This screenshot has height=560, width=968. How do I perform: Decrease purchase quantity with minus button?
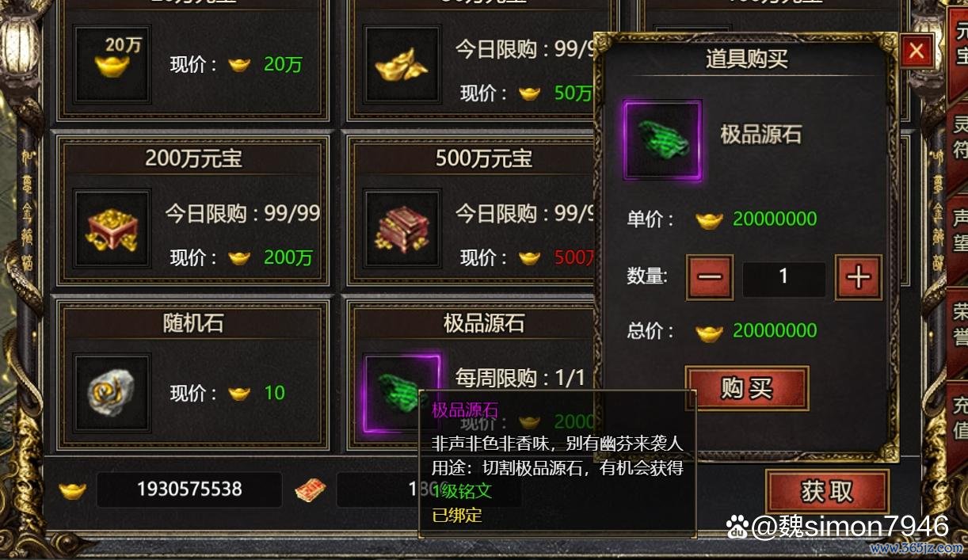(x=710, y=276)
